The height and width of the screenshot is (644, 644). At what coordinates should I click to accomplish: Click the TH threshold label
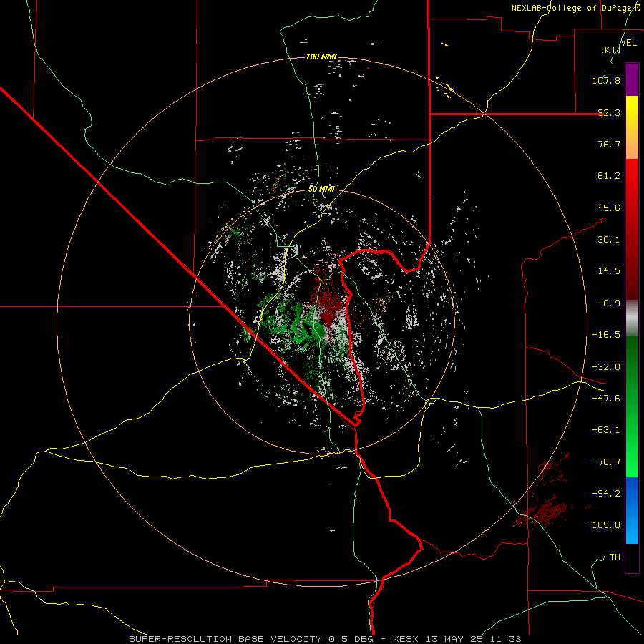point(615,557)
